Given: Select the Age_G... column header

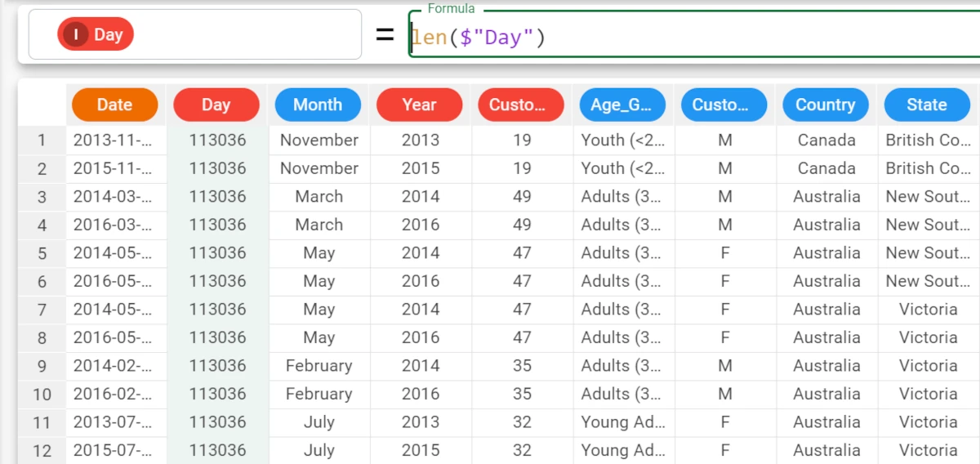Looking at the screenshot, I should click(622, 105).
